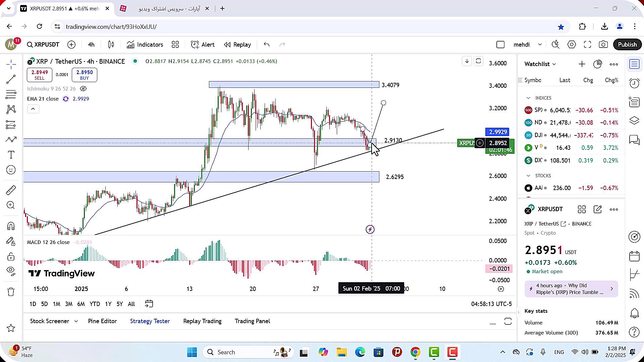Choose a chart layout setup
The height and width of the screenshot is (362, 644).
500,45
